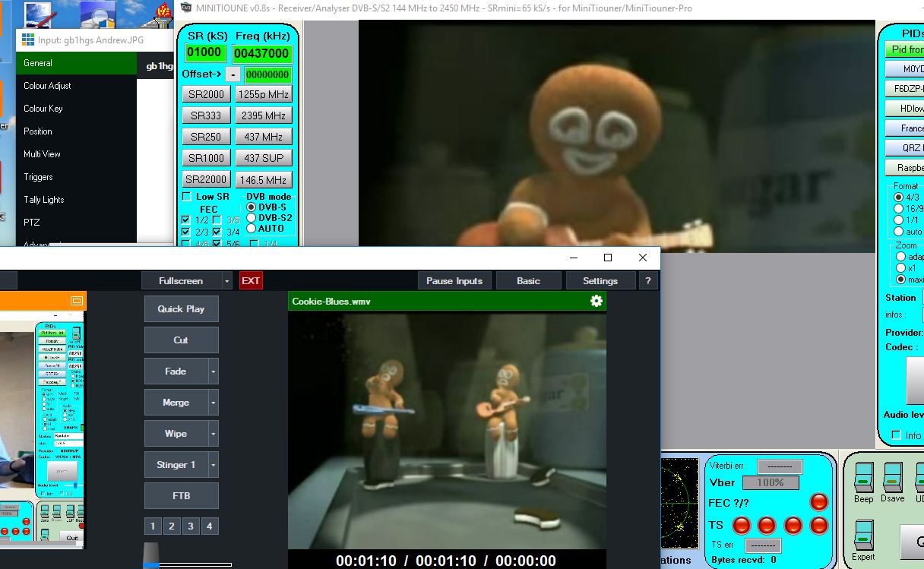The width and height of the screenshot is (924, 569).
Task: Open the General tab in Input settings
Action: pyautogui.click(x=76, y=63)
